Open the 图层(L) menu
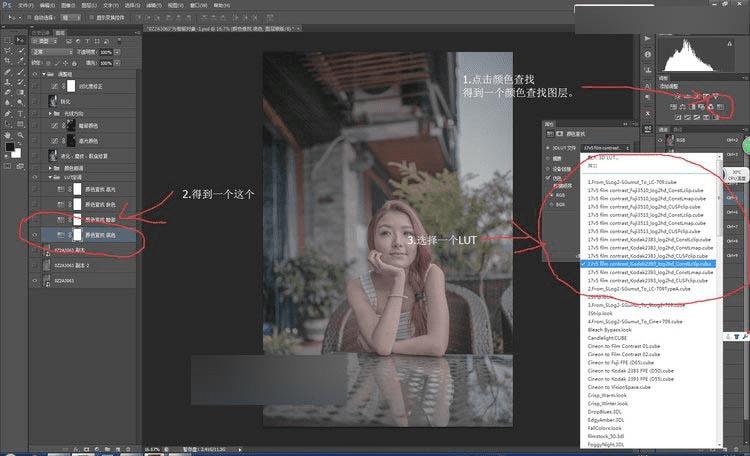 coord(88,5)
